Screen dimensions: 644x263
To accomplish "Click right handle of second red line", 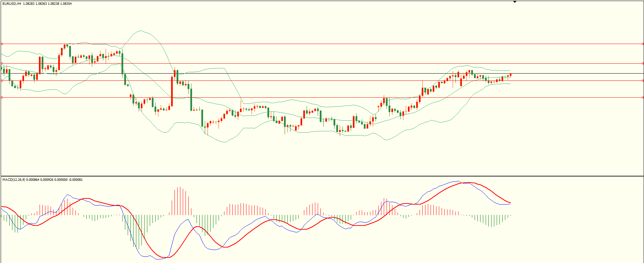I will [x=643, y=63].
